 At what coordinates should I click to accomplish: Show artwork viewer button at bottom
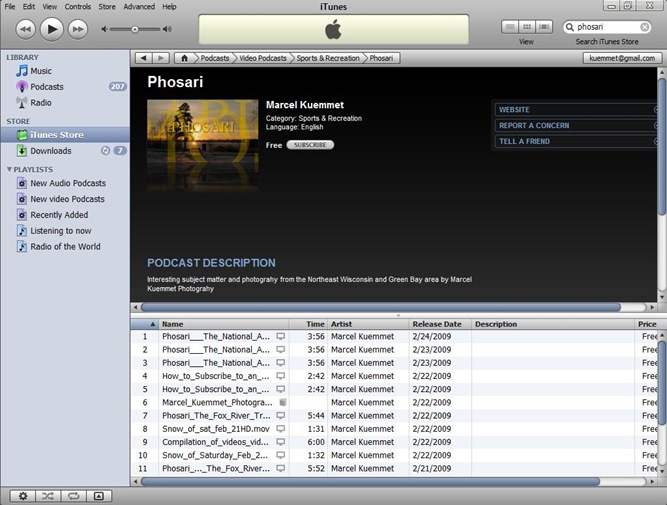tap(99, 496)
